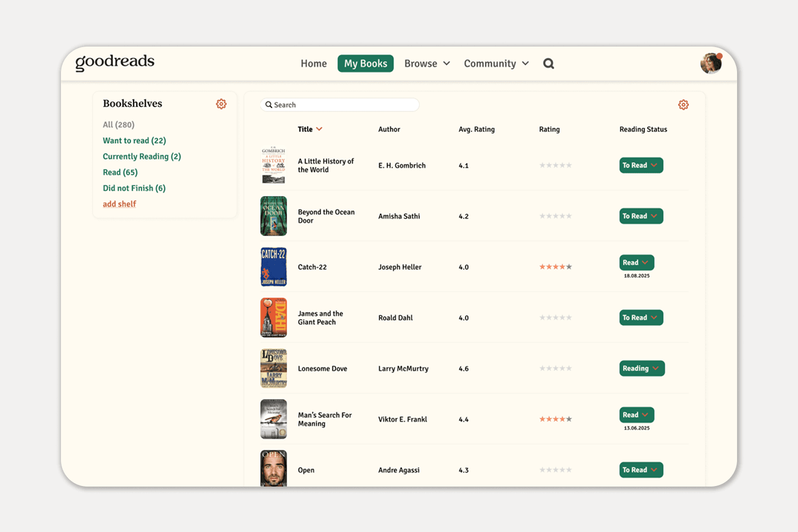798x532 pixels.
Task: Open Currently Reading (2) shelf
Action: [x=142, y=156]
